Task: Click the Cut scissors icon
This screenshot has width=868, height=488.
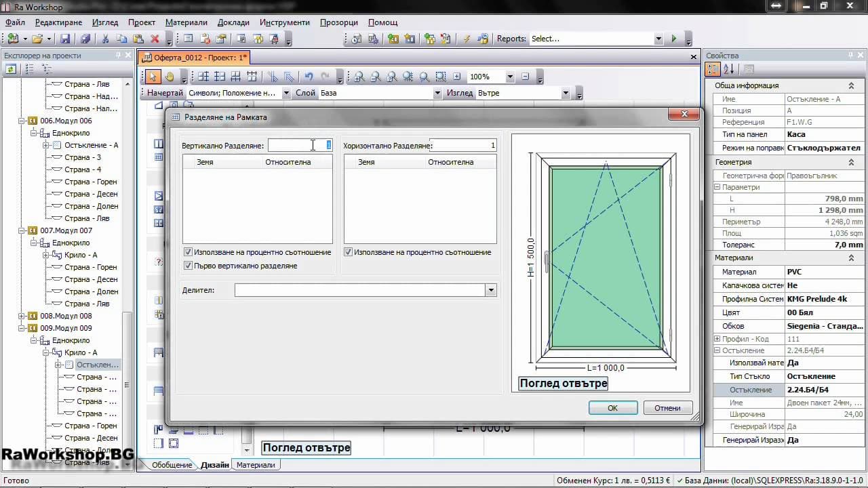Action: tap(106, 39)
